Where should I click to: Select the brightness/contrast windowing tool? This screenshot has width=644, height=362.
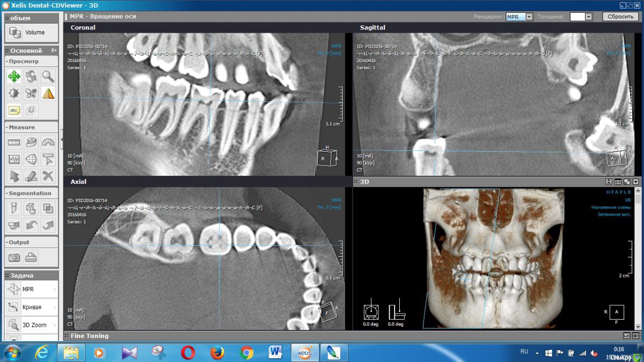(14, 93)
